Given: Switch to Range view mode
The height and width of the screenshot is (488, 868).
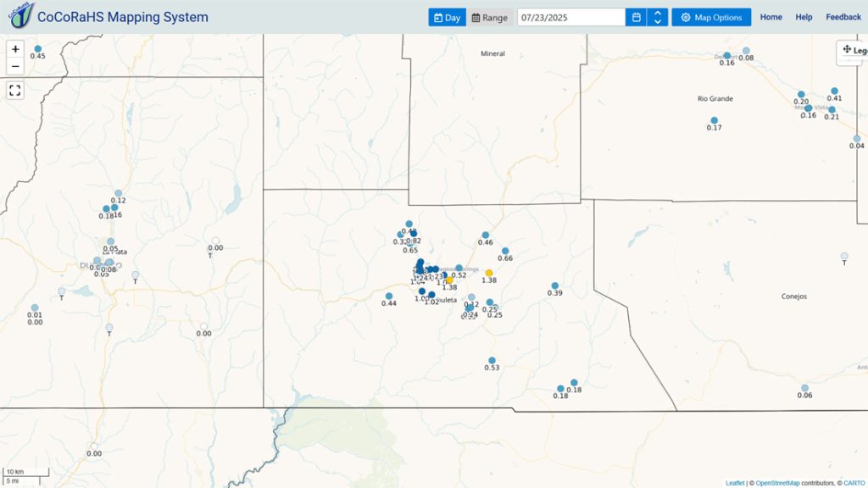Looking at the screenshot, I should pos(489,17).
